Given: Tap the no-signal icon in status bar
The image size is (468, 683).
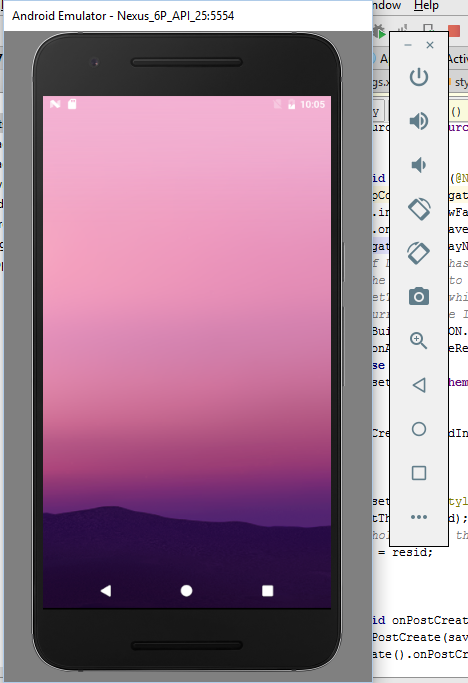Looking at the screenshot, I should point(277,104).
